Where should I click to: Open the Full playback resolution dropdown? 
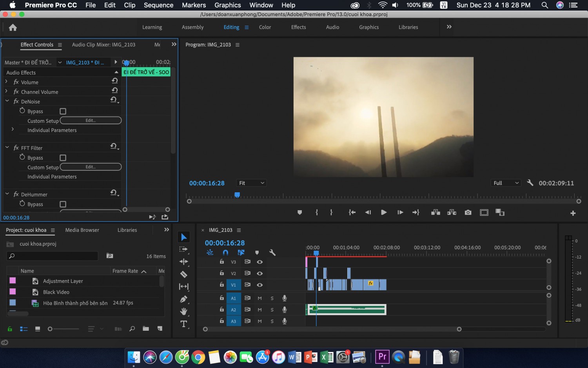[x=506, y=183]
